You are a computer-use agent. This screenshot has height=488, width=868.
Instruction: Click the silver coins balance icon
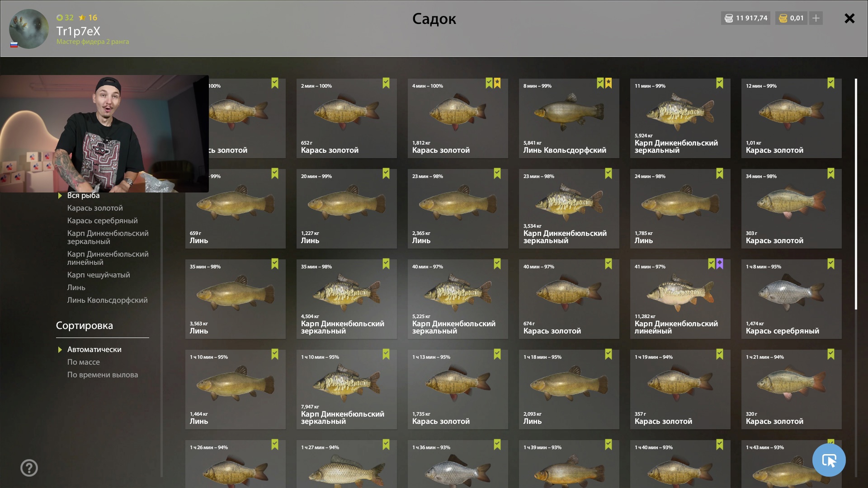click(729, 18)
